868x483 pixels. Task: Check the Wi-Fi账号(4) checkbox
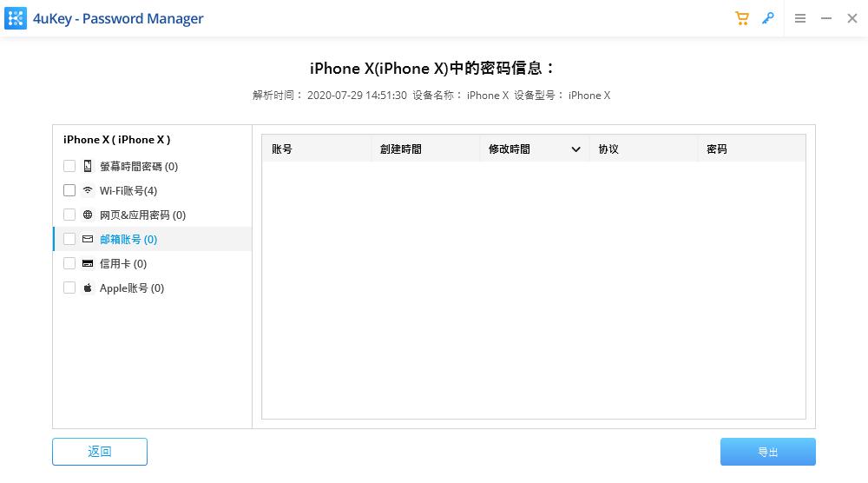(69, 190)
